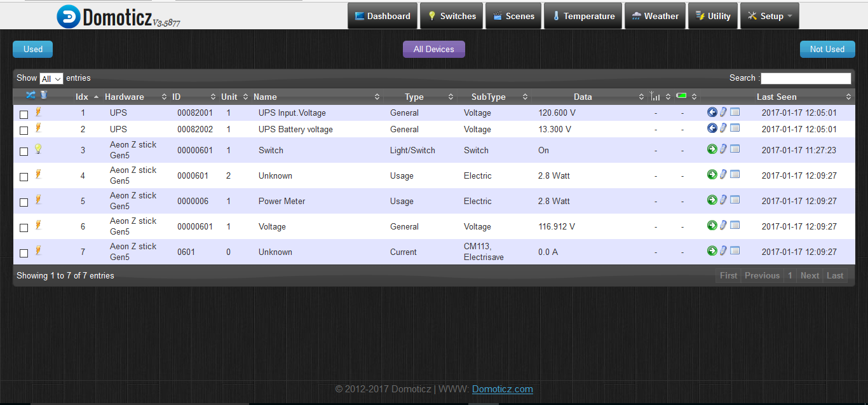Open the Show entries dropdown
Screen dimensions: 868x405
(51, 78)
